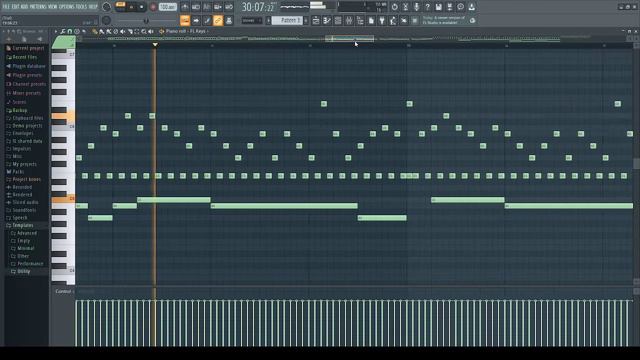Click the Play button in transport
This screenshot has width=640, height=360.
[131, 7]
